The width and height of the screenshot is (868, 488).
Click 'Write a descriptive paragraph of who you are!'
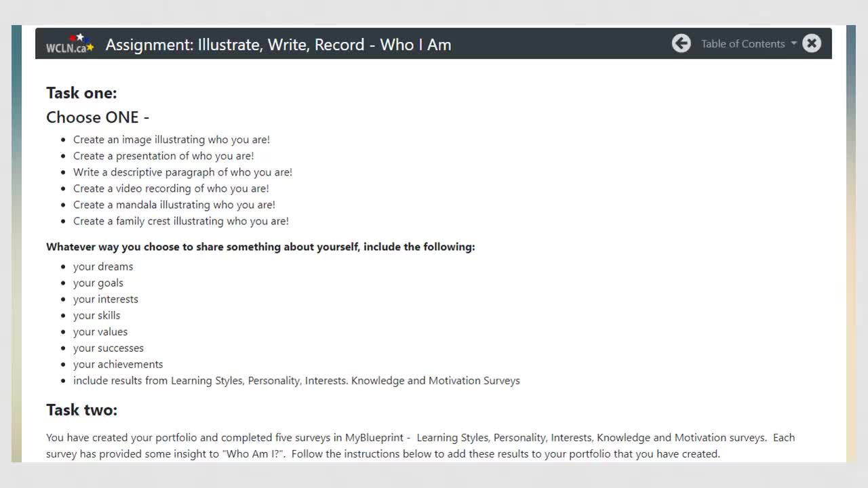pyautogui.click(x=183, y=172)
